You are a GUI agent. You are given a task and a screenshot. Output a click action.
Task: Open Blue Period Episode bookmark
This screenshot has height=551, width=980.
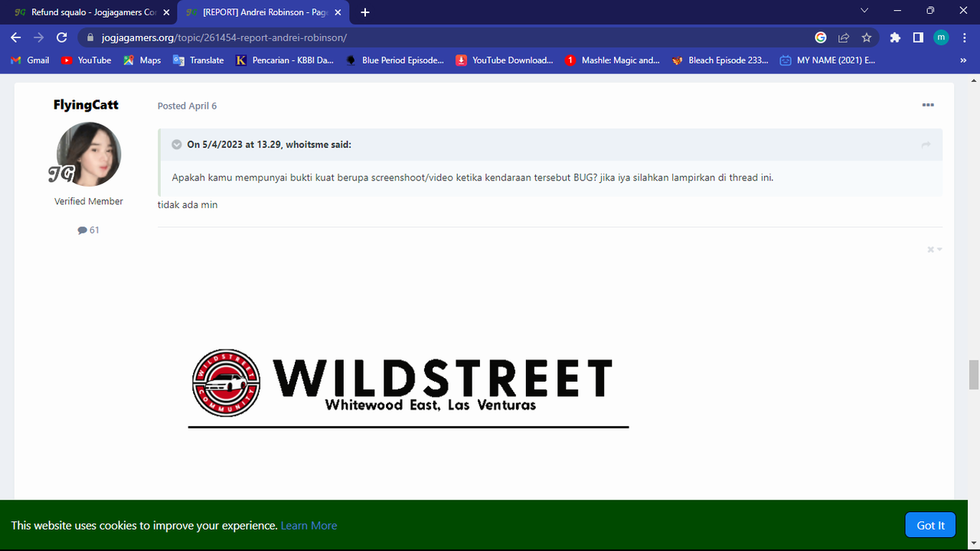pos(394,60)
